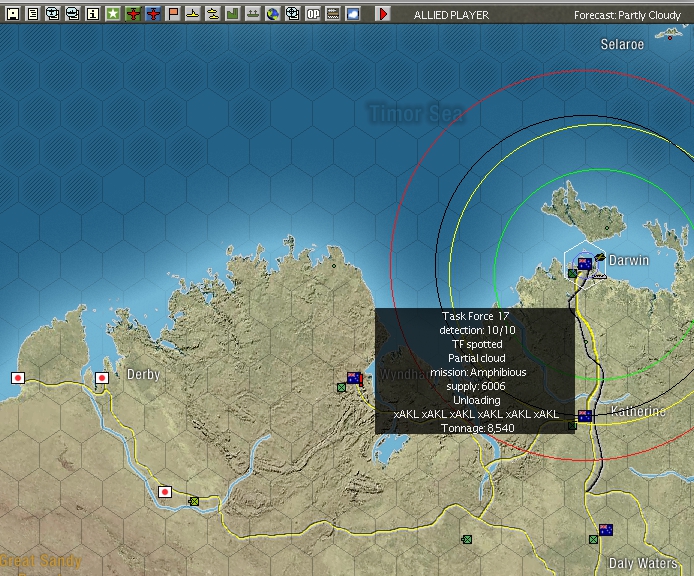The height and width of the screenshot is (576, 694).
Task: Click the Darwin city label
Action: pos(628,260)
